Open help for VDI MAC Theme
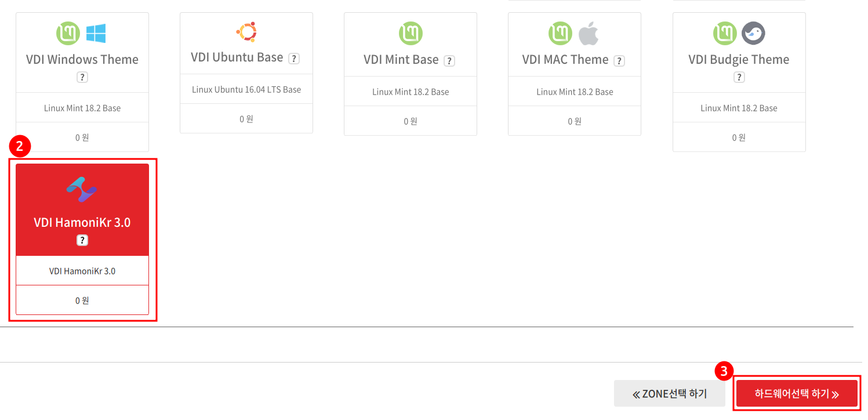Screen dimensions: 868x420 click(619, 61)
